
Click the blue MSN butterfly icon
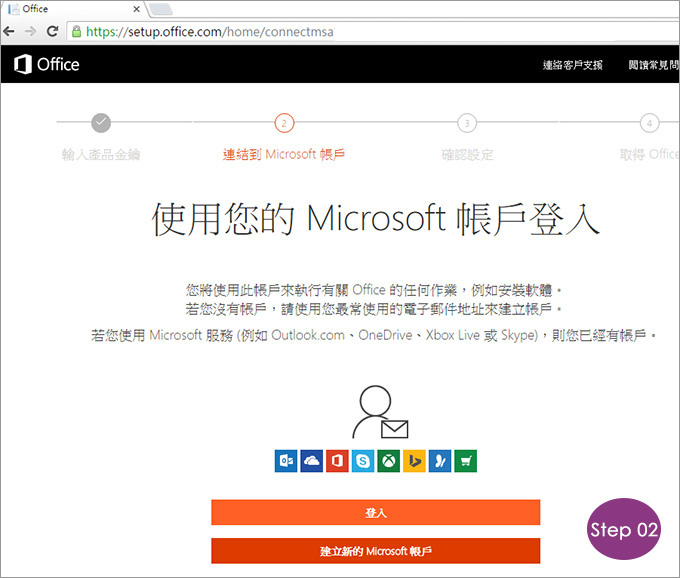point(440,460)
